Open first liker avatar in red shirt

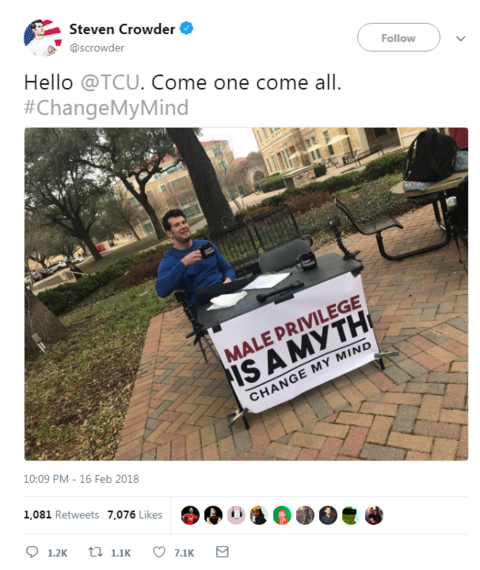pos(190,515)
